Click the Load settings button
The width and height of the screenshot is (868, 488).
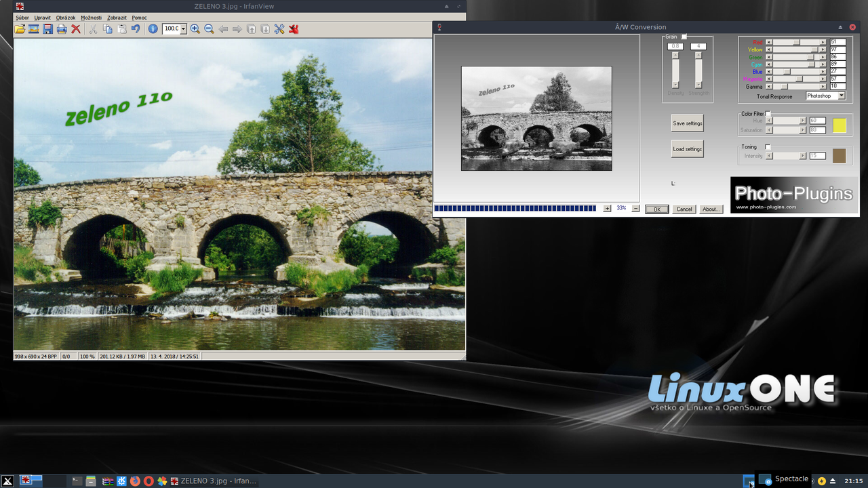(688, 149)
